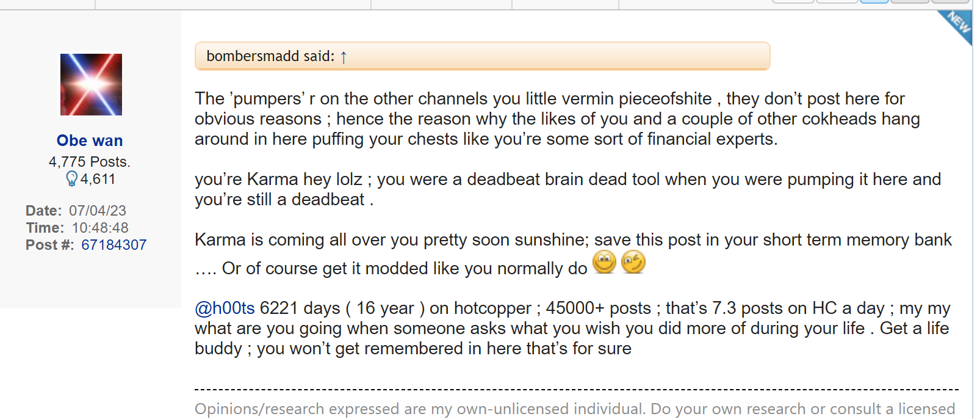Open the @h00ts user mention
The image size is (980, 419).
tap(225, 308)
